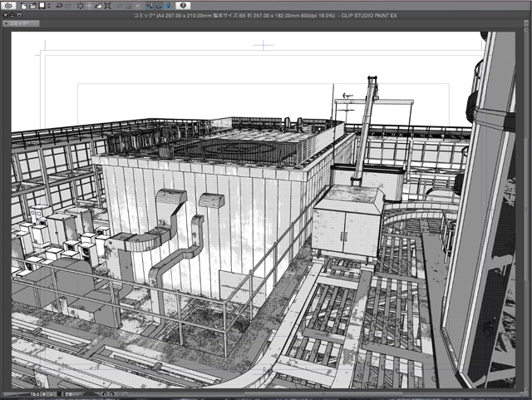The width and height of the screenshot is (532, 400).
Task: Toggle snap to ruler
Action: click(x=150, y=6)
